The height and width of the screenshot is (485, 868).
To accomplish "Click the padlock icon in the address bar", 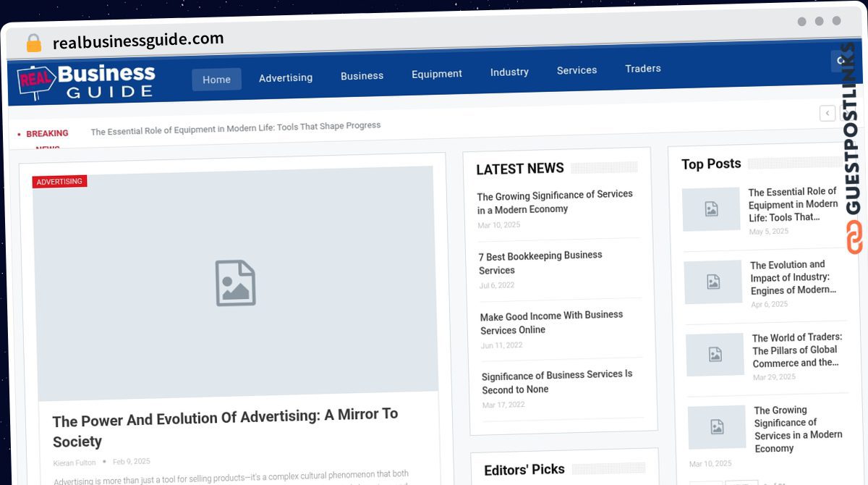I will click(34, 43).
